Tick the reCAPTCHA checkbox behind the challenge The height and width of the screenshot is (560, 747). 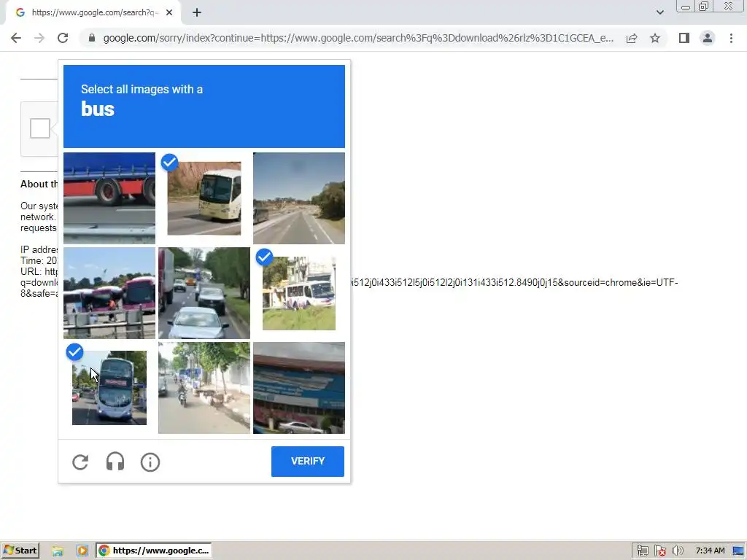(x=40, y=128)
